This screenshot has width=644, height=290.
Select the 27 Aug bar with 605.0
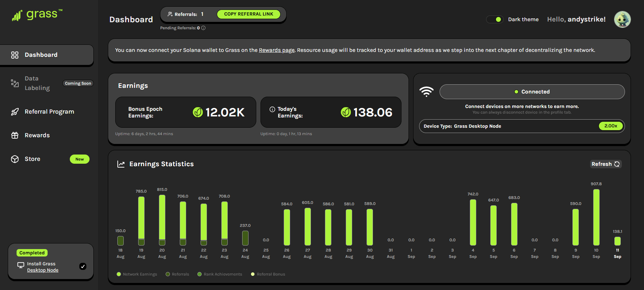(308, 226)
